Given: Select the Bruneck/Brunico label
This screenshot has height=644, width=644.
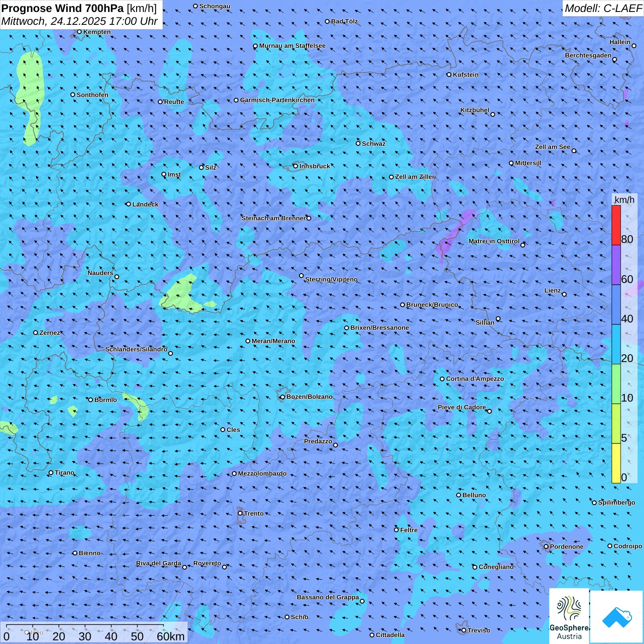Looking at the screenshot, I should pyautogui.click(x=432, y=305).
